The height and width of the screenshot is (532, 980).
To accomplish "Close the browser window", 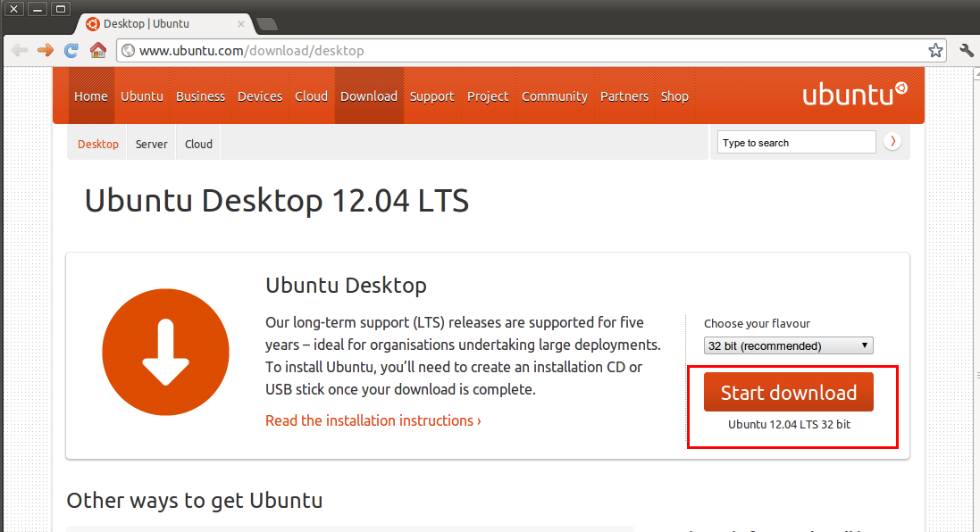I will click(x=13, y=9).
